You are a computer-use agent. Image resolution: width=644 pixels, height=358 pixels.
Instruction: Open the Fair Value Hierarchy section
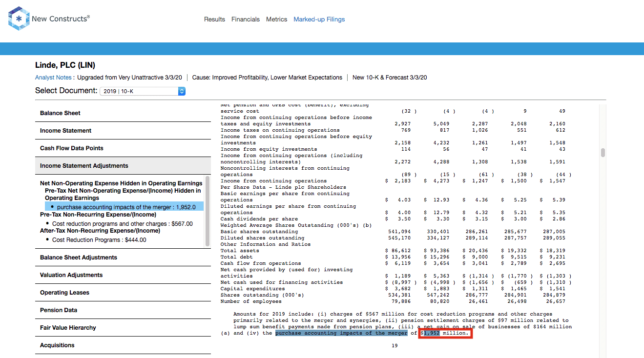(x=123, y=328)
